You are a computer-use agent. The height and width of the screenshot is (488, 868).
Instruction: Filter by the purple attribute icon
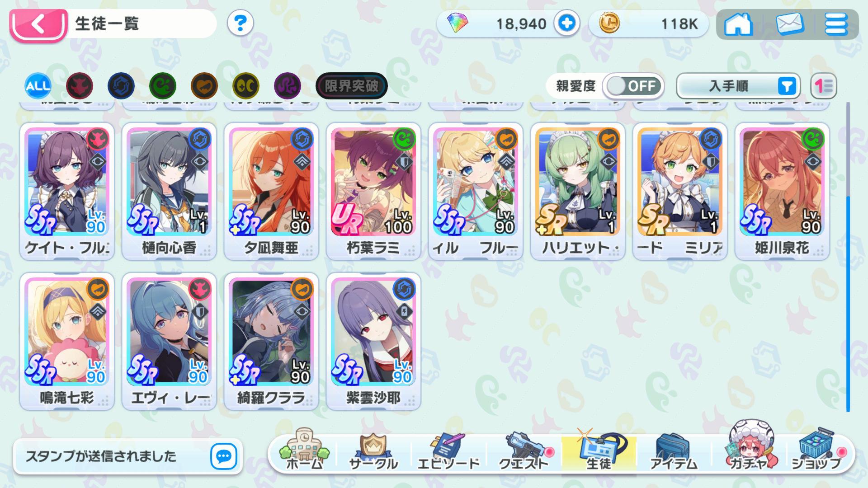click(288, 86)
